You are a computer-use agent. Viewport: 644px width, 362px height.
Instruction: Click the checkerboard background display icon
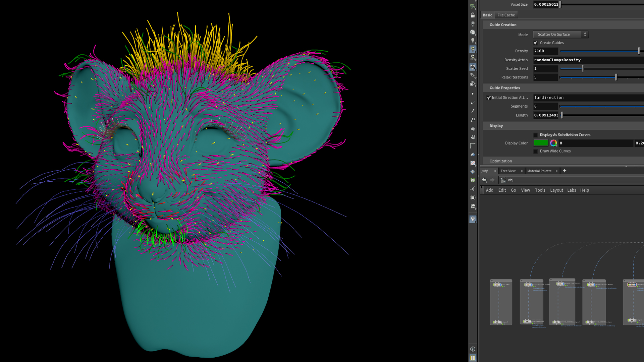(473, 163)
